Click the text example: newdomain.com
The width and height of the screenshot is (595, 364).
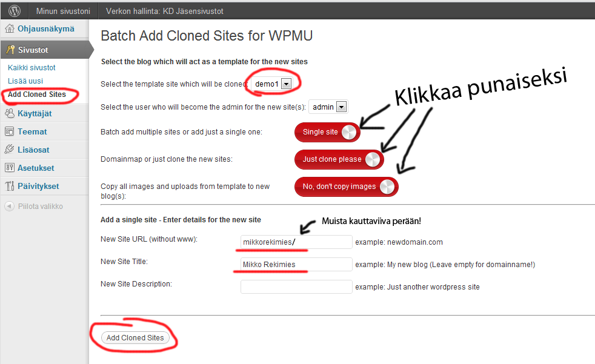(x=399, y=242)
